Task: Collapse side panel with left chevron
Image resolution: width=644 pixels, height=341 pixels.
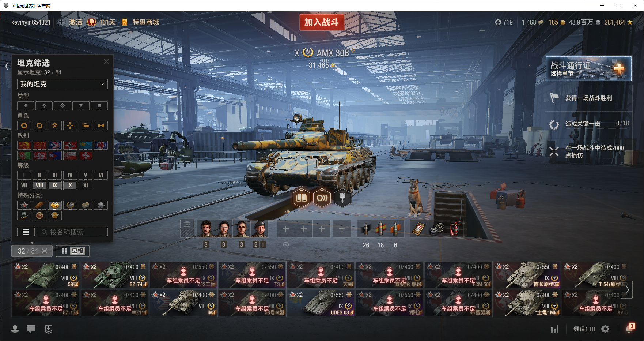Action: pyautogui.click(x=7, y=66)
